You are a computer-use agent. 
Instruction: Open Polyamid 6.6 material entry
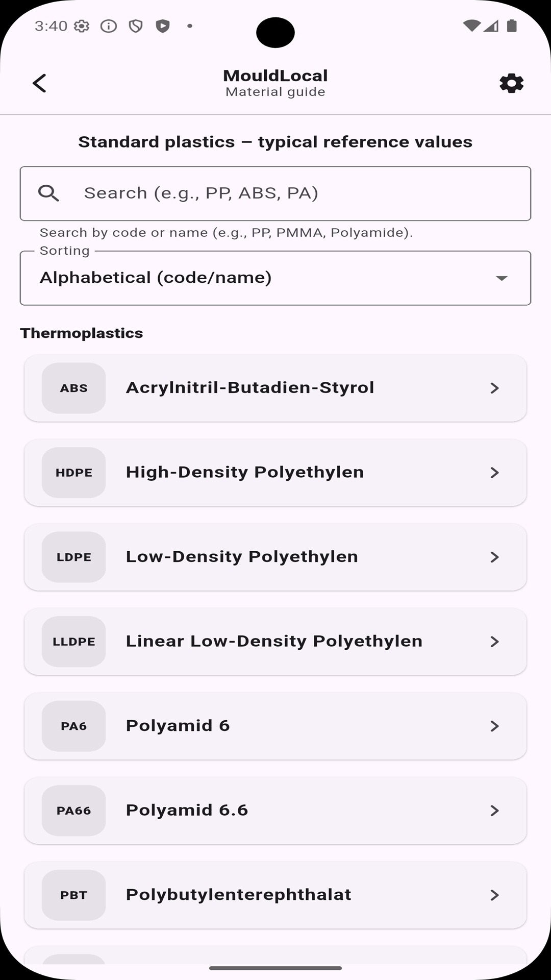point(187,811)
